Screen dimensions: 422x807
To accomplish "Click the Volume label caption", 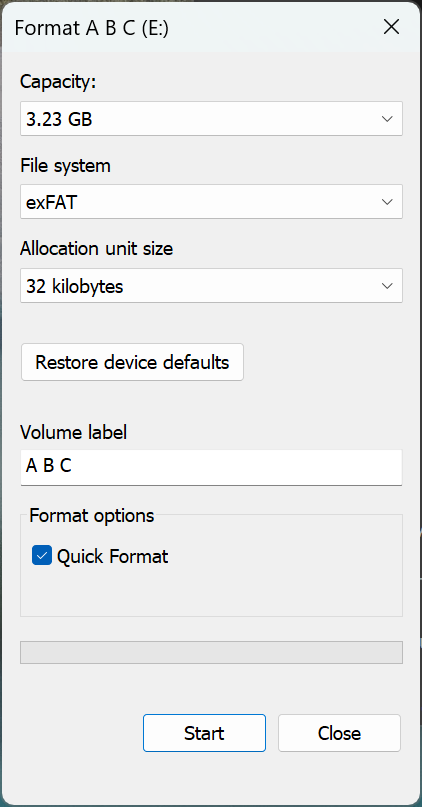I will [x=74, y=432].
